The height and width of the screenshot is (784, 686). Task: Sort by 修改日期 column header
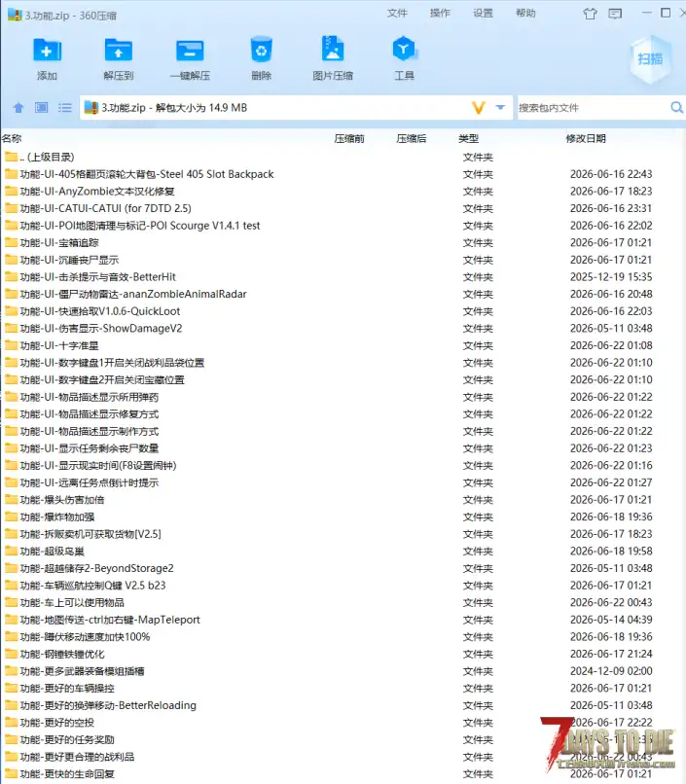pyautogui.click(x=586, y=138)
